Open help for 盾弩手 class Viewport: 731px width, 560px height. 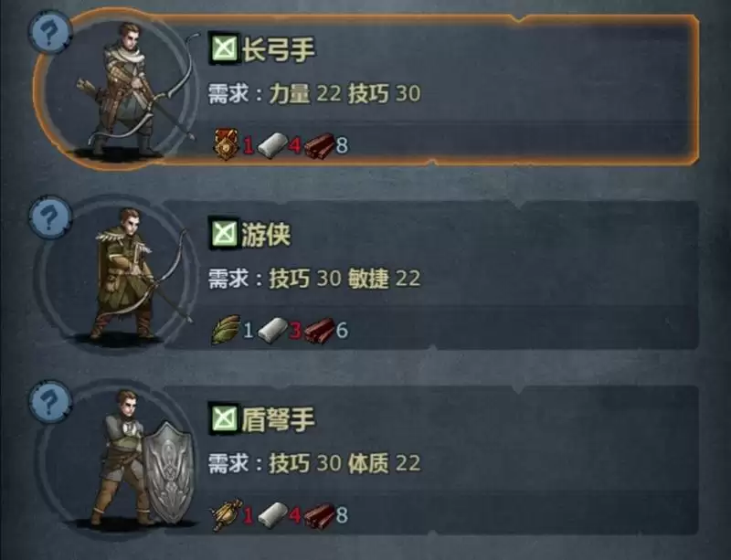(50, 402)
